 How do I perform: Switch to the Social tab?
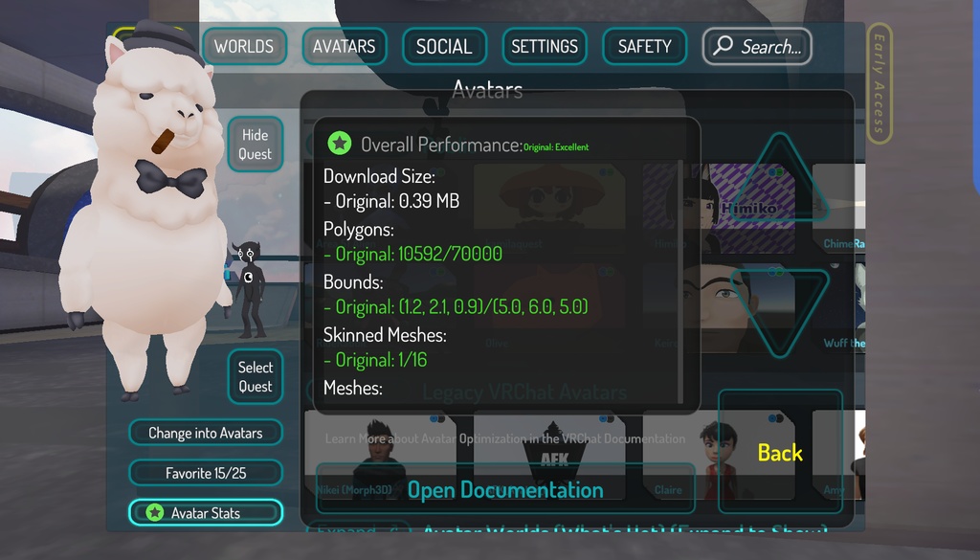pos(444,46)
